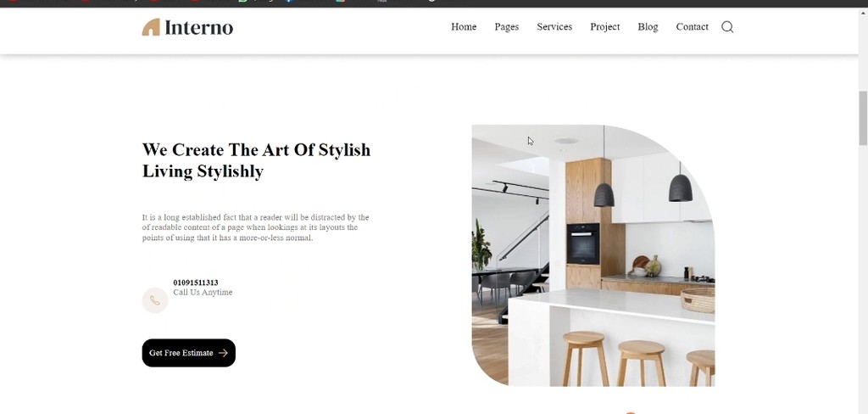Screen dimensions: 868x414
Task: Click the built-in oven in kitchen photo
Action: [583, 243]
